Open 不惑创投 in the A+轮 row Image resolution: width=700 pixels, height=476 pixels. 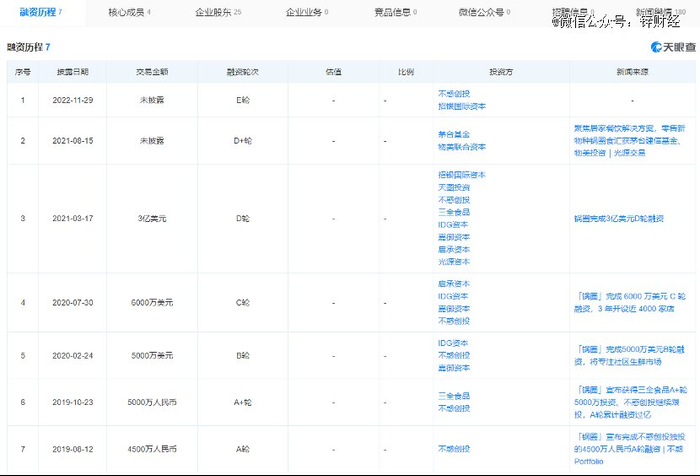(454, 408)
